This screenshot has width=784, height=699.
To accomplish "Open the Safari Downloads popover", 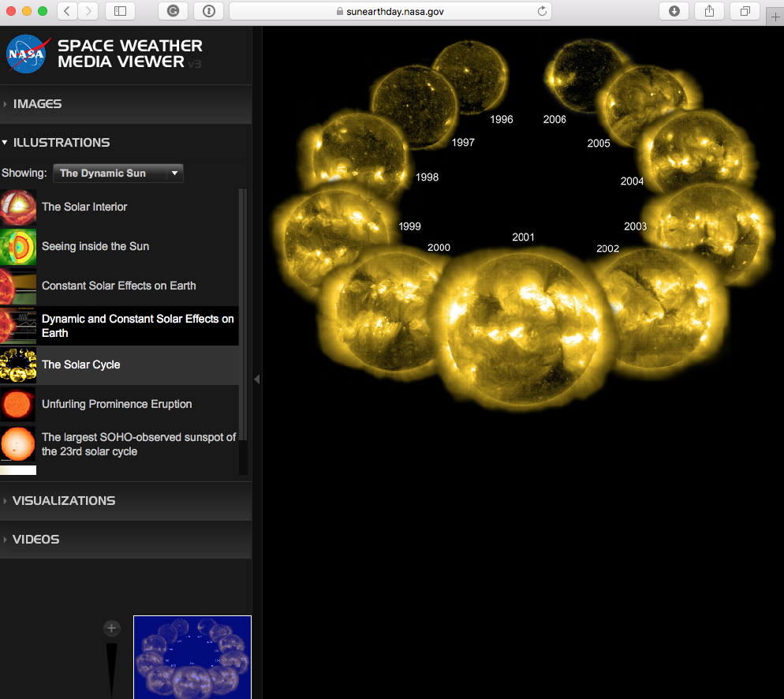I will (x=673, y=11).
